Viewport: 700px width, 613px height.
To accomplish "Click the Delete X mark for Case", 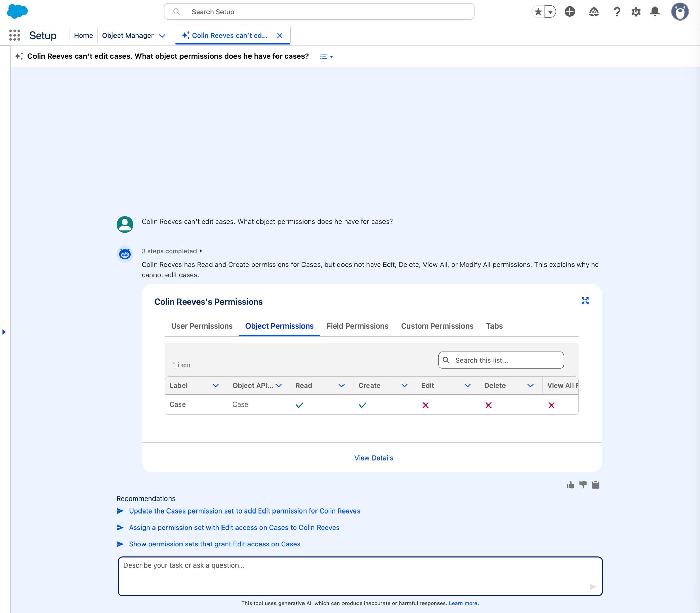I will pos(488,405).
